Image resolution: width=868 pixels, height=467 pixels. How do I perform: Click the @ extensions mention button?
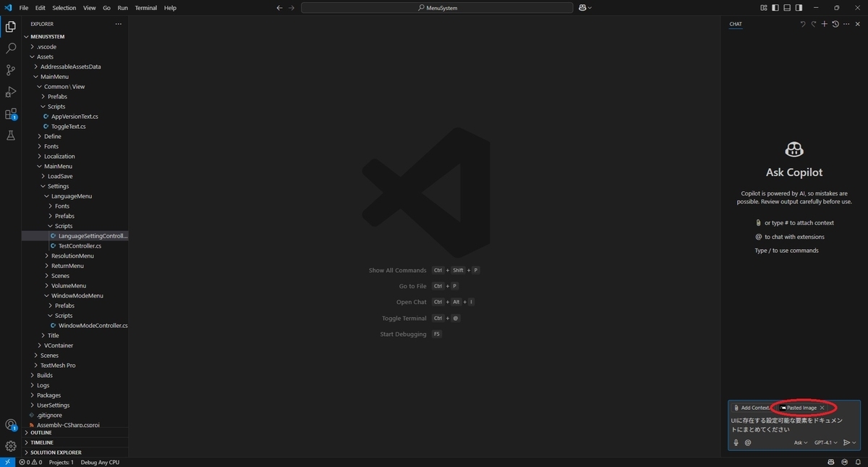click(748, 442)
